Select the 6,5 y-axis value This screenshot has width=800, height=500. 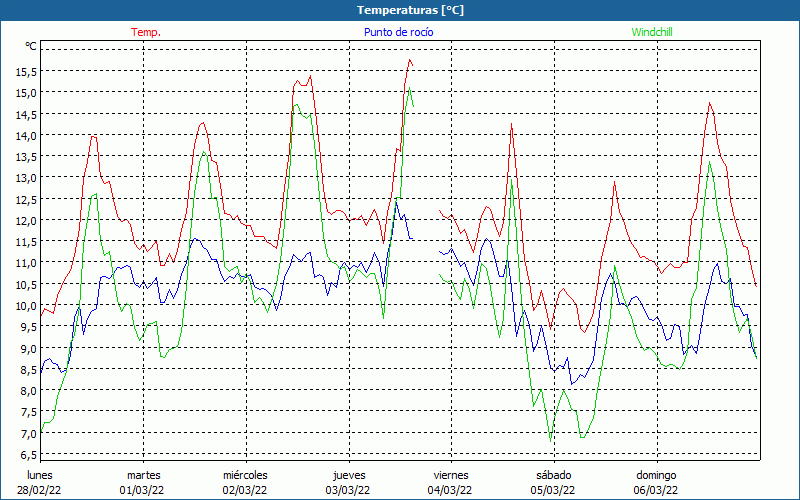29,455
